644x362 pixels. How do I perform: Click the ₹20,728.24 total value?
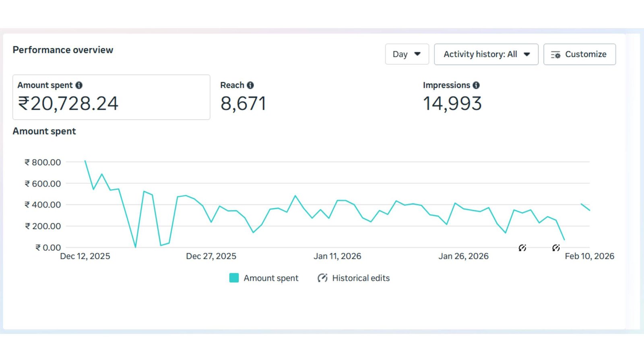(68, 104)
